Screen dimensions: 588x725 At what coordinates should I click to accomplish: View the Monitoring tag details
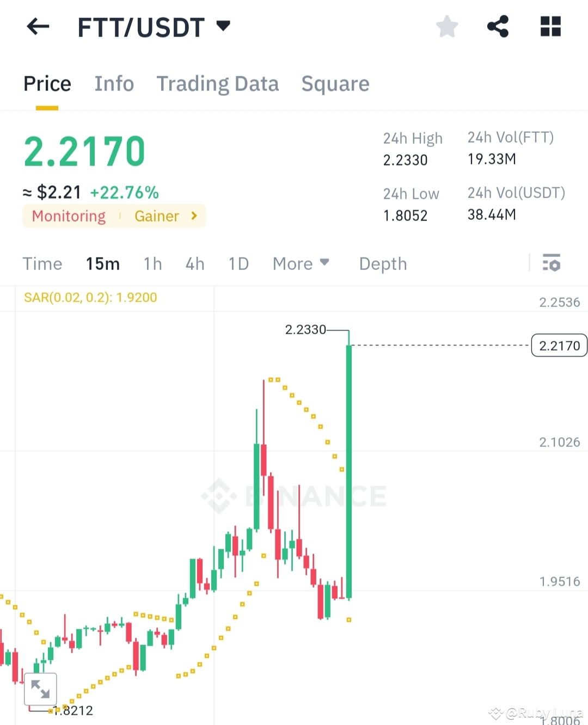68,216
